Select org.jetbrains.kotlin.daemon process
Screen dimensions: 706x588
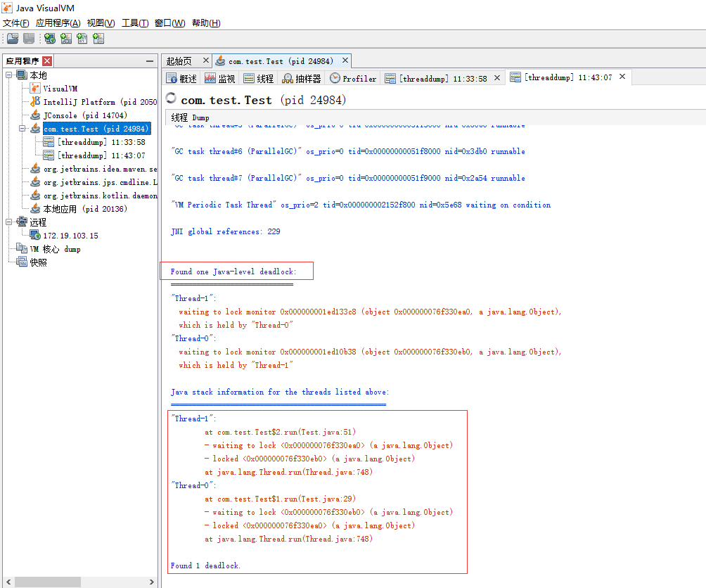click(100, 196)
